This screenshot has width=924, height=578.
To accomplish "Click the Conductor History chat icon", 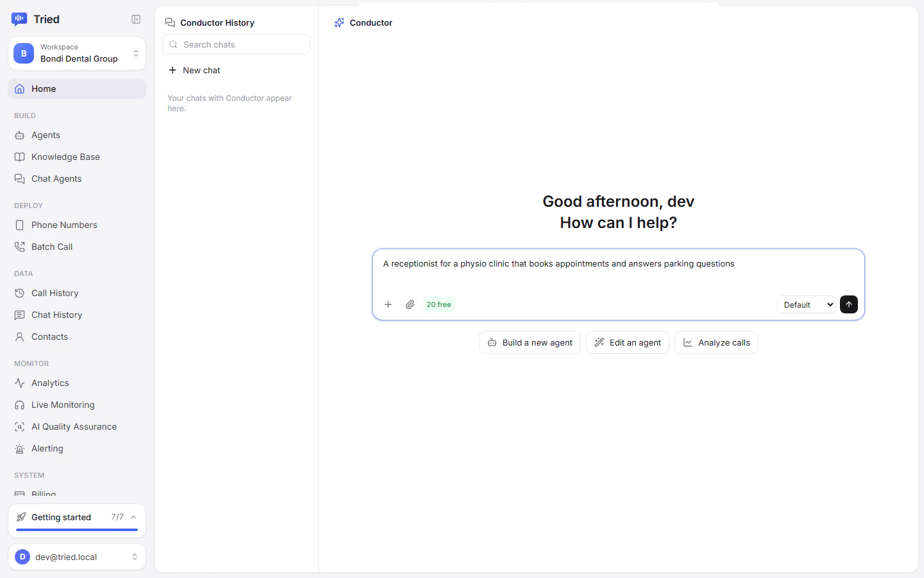I will [170, 22].
